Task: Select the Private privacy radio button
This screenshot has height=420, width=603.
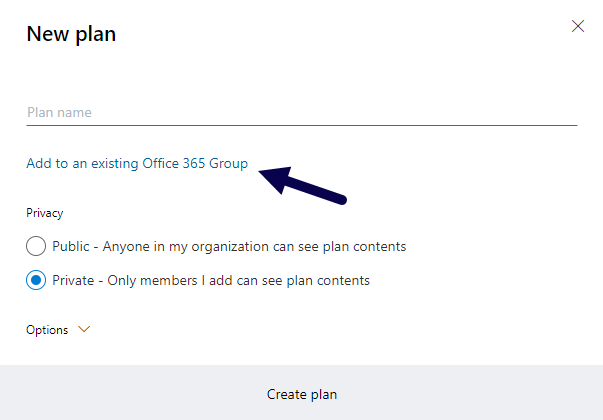Action: pos(36,280)
